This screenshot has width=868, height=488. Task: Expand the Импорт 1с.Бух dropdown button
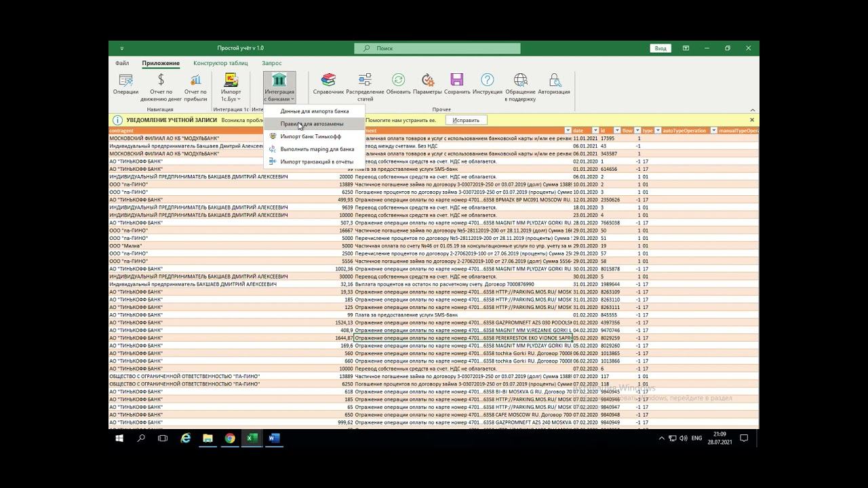click(231, 87)
